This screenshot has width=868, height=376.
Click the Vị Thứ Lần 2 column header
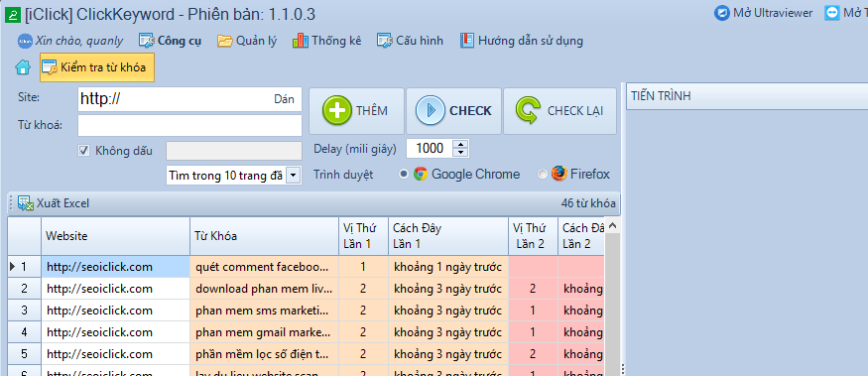click(x=533, y=236)
